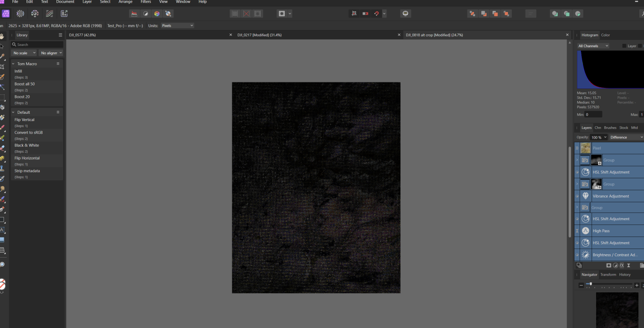The width and height of the screenshot is (644, 328).
Task: Open the Snapping options dropdown arrow
Action: (x=384, y=14)
